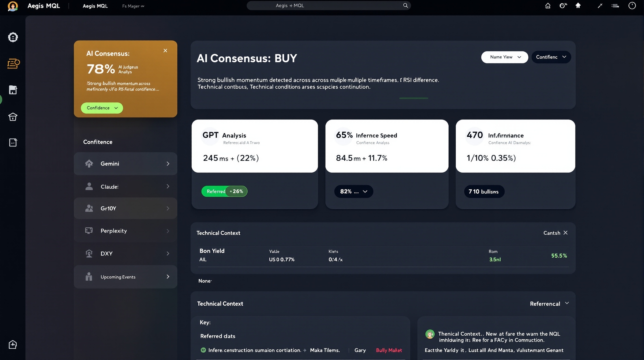The width and height of the screenshot is (644, 360).
Task: Click the user avatar in top-left corner
Action: point(12,6)
